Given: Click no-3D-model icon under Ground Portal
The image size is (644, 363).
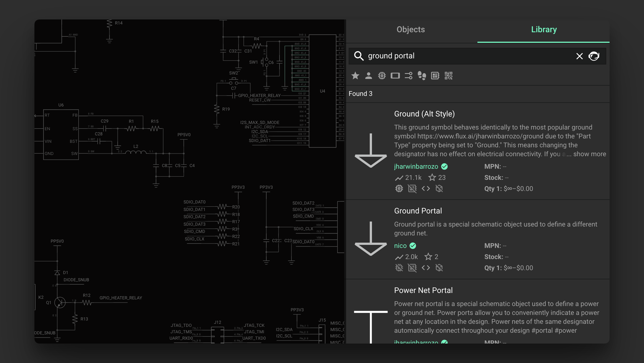Looking at the screenshot, I should point(439,268).
